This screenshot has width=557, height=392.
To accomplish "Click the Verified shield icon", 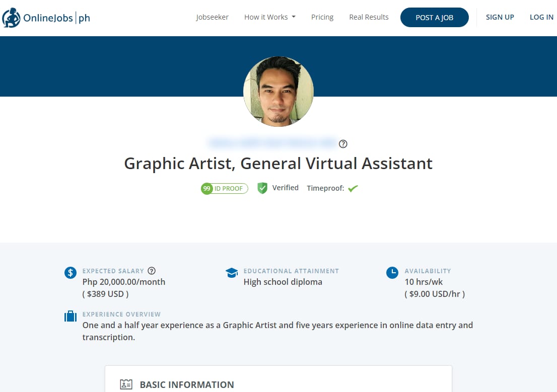I will [262, 187].
